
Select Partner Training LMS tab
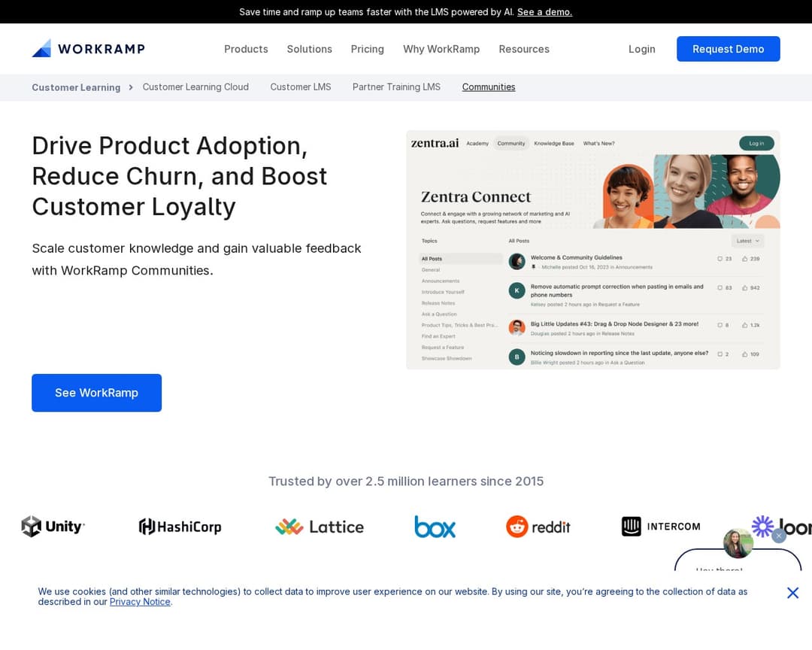pos(396,87)
